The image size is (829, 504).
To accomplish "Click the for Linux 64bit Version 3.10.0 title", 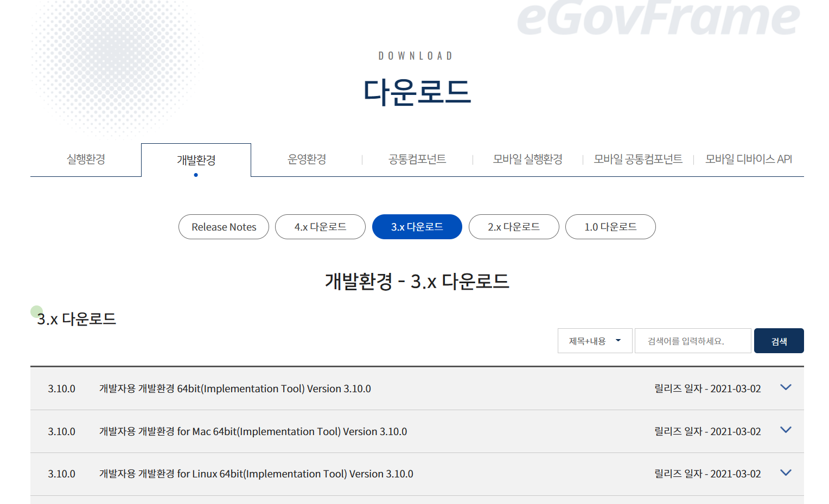I will [256, 474].
